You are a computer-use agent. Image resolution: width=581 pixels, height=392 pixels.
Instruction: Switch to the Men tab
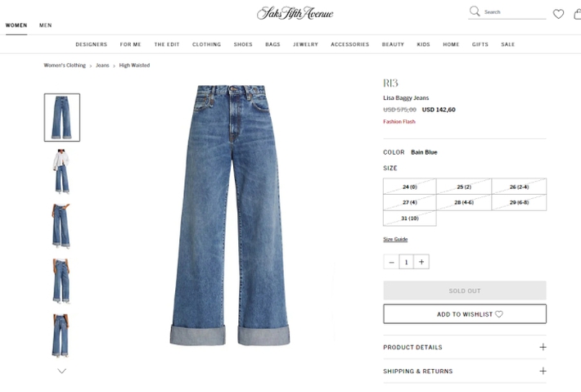pos(46,25)
